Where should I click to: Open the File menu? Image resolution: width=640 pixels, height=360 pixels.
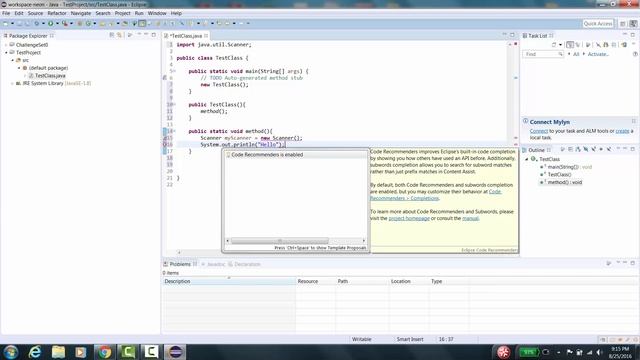[x=6, y=13]
